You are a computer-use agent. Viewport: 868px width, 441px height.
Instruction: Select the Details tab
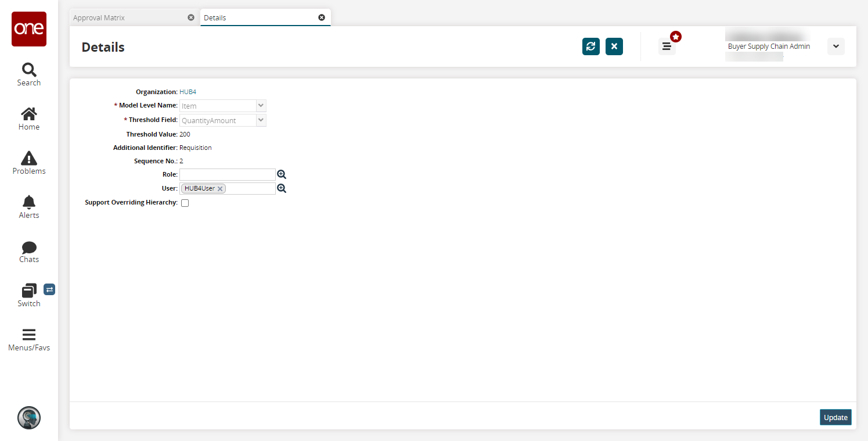tap(265, 17)
